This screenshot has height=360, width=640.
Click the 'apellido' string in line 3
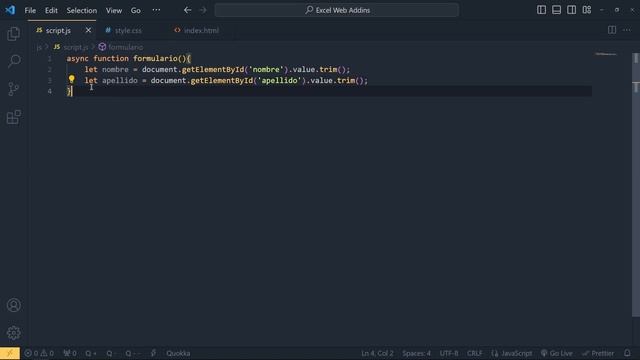pyautogui.click(x=280, y=81)
